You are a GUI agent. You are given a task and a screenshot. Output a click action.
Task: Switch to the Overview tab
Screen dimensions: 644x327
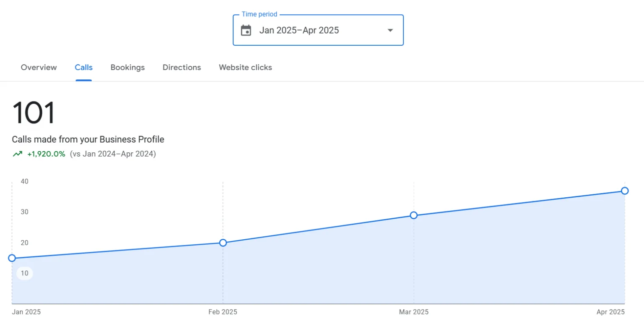pos(39,67)
